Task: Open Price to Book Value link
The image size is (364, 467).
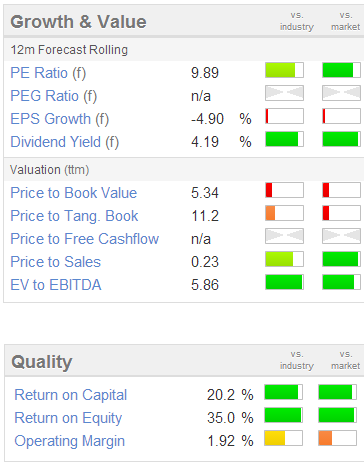Action: click(74, 193)
